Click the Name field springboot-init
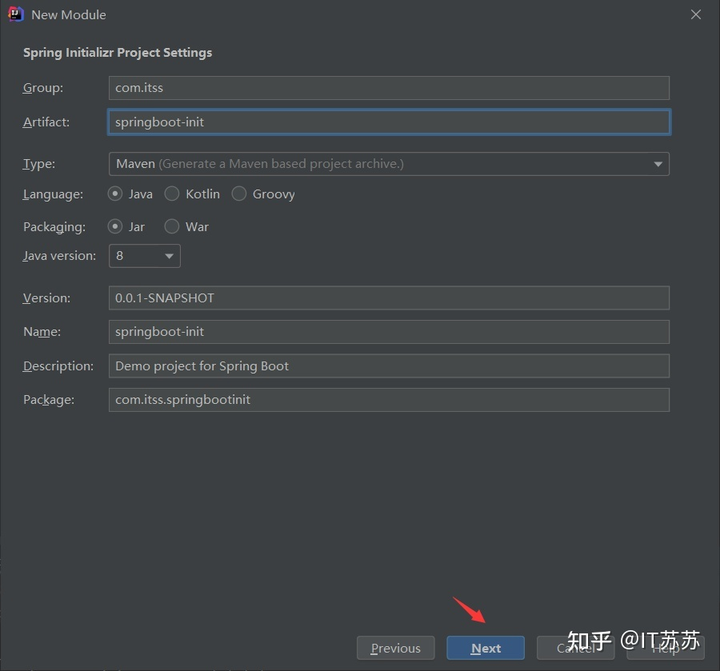 point(389,332)
